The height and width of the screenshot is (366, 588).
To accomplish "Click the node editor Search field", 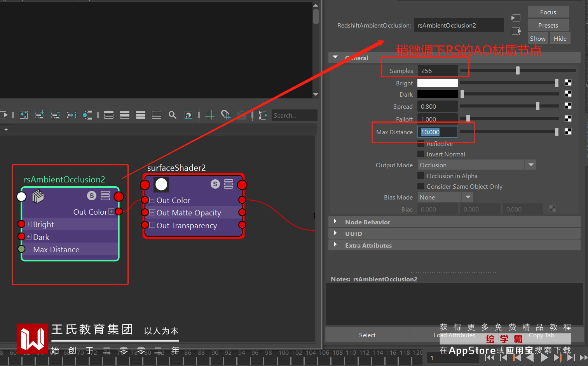I will [x=294, y=115].
